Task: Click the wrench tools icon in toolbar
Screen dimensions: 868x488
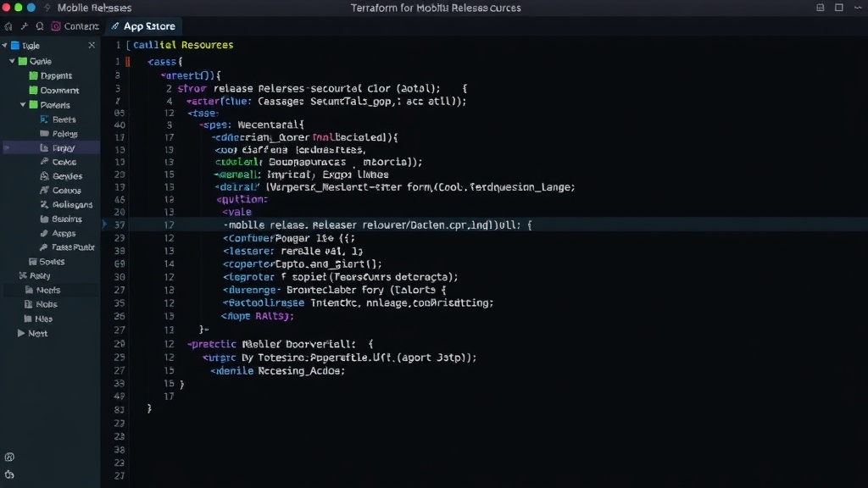Action: [25, 26]
